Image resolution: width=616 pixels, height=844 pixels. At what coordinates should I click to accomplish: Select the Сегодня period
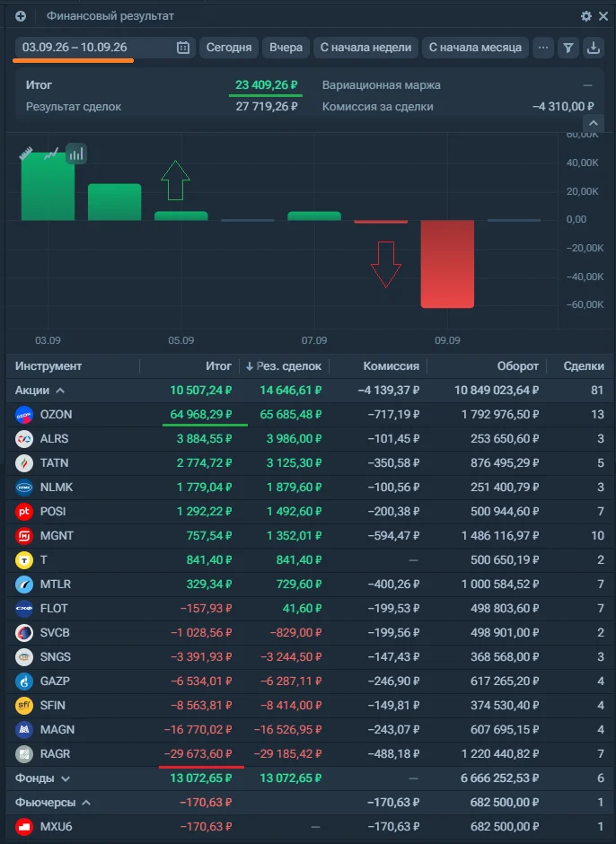229,48
